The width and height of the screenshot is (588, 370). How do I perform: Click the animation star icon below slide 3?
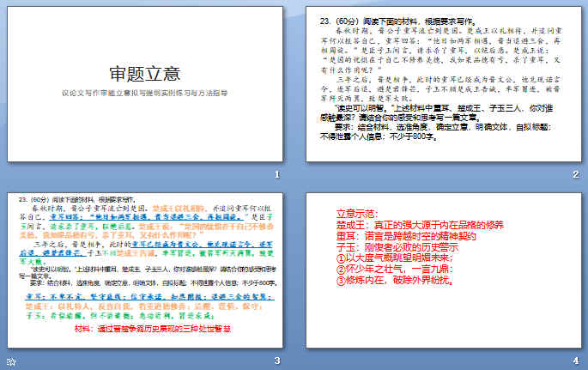tap(9, 362)
